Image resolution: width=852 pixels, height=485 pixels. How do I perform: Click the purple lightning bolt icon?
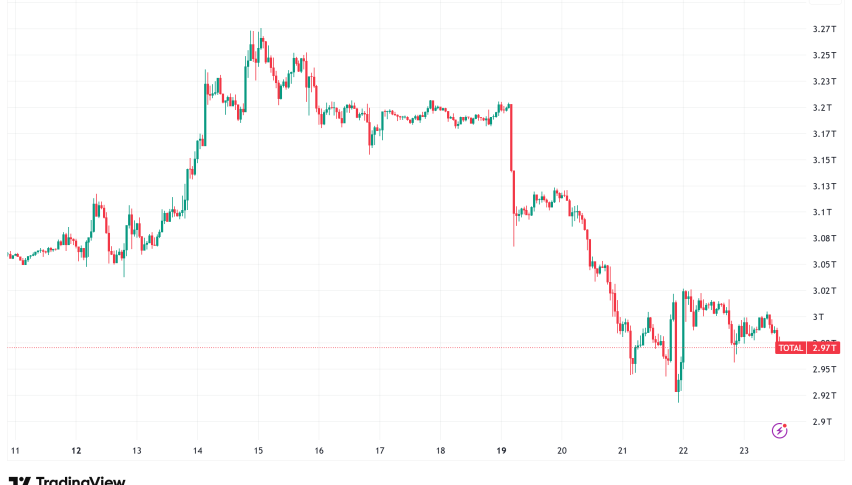click(780, 430)
